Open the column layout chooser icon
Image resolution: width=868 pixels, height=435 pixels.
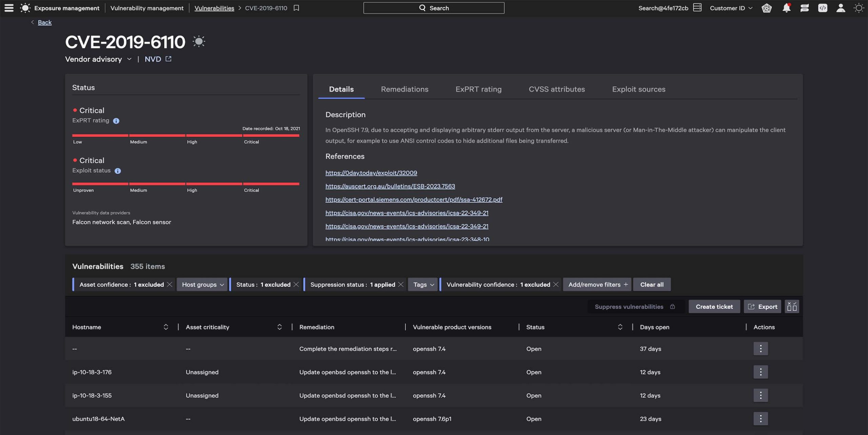792,306
